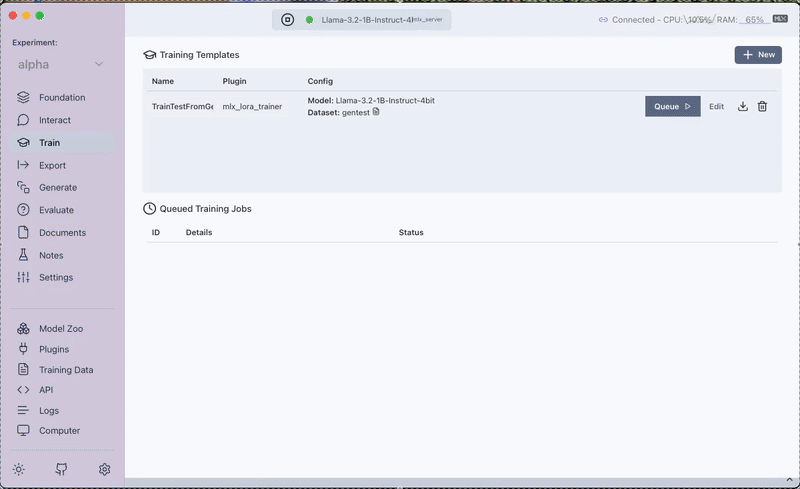Queue the TrainTestFromGe training job
Image resolution: width=800 pixels, height=489 pixels.
click(672, 107)
